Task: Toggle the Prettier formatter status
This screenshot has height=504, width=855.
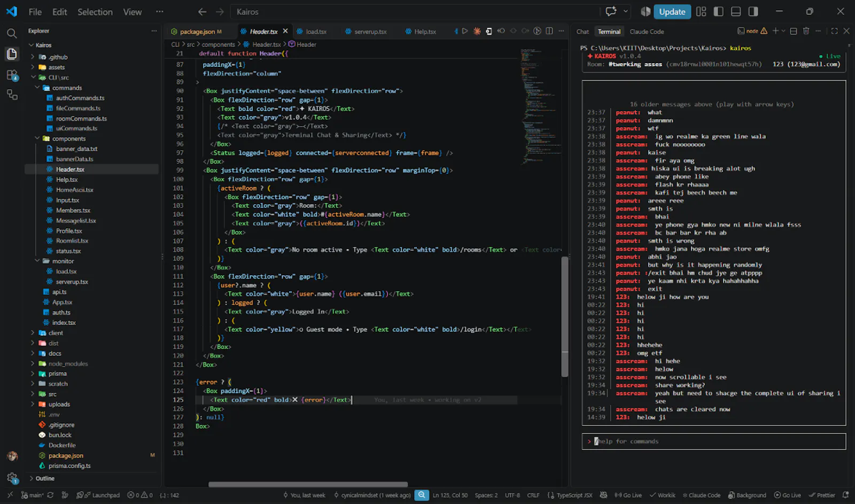Action: click(x=822, y=495)
